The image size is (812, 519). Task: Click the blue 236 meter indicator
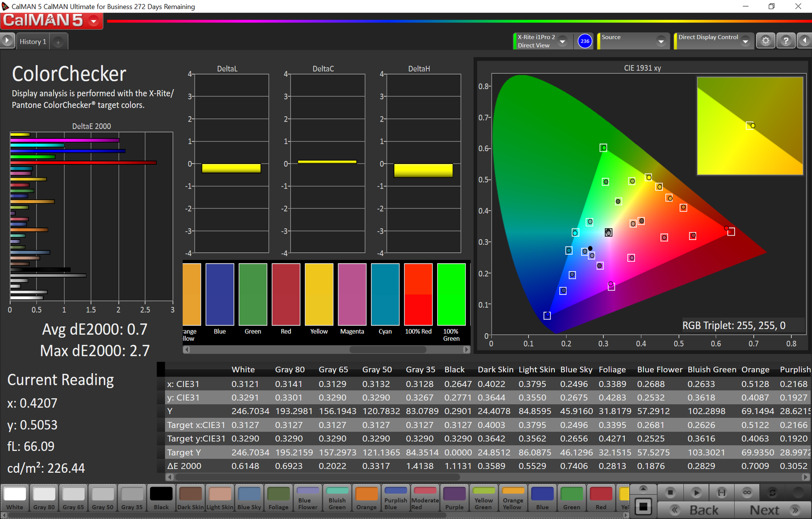click(x=585, y=42)
